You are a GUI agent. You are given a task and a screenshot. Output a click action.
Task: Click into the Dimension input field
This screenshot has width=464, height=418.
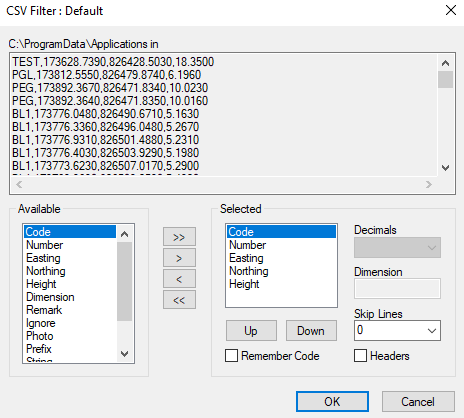coord(397,288)
